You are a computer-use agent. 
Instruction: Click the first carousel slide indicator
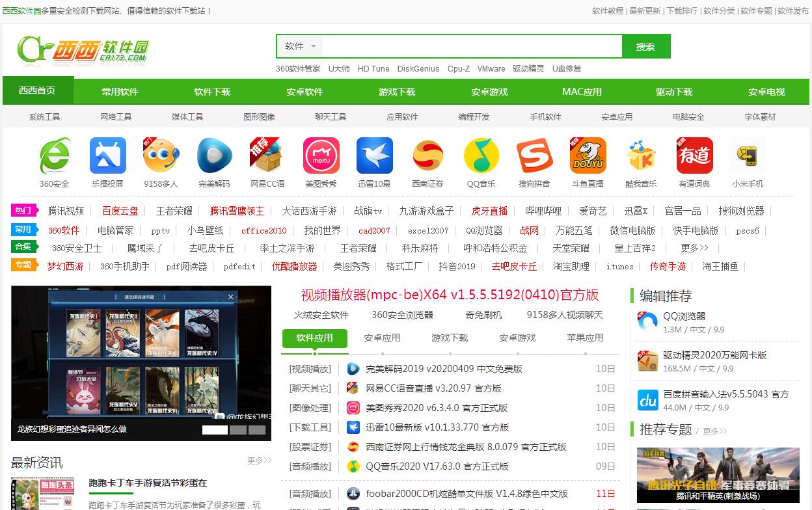(x=215, y=430)
